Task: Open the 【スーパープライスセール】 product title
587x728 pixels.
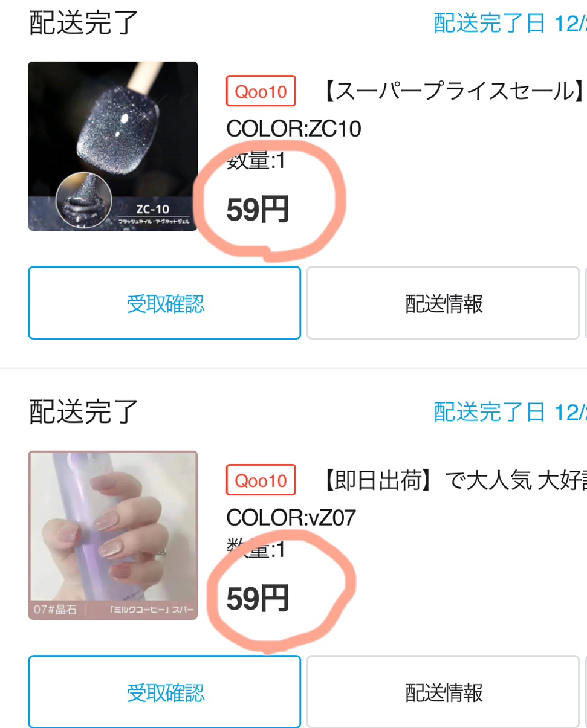Action: click(x=452, y=91)
